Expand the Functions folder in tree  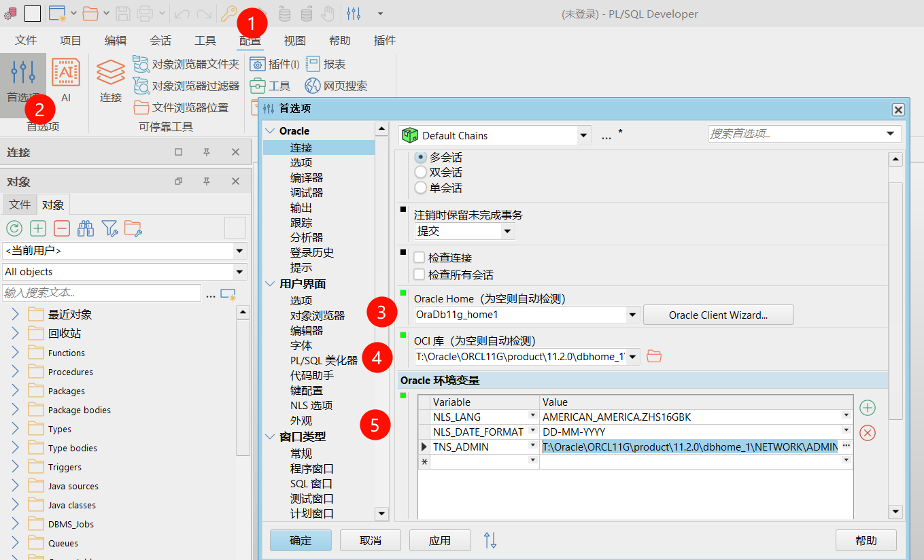click(15, 353)
